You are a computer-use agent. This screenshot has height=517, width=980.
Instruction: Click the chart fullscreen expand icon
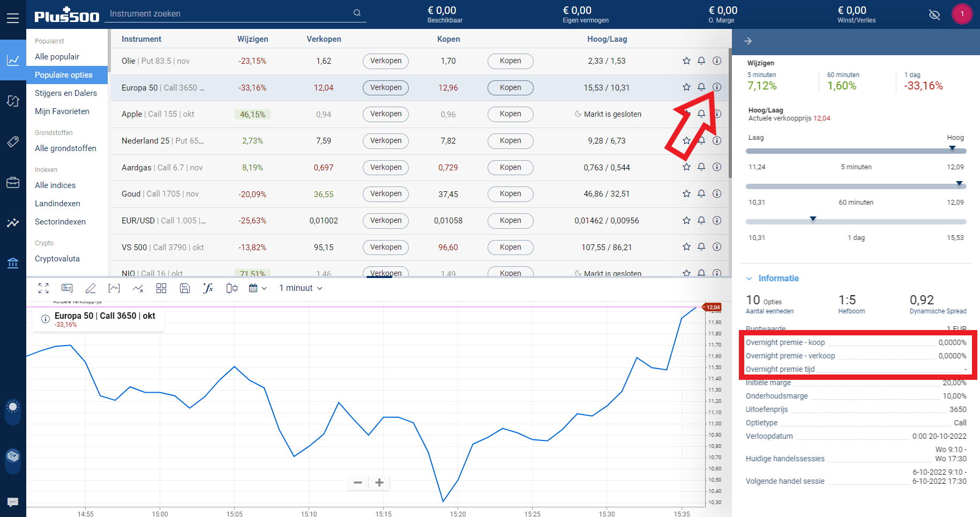(x=43, y=288)
